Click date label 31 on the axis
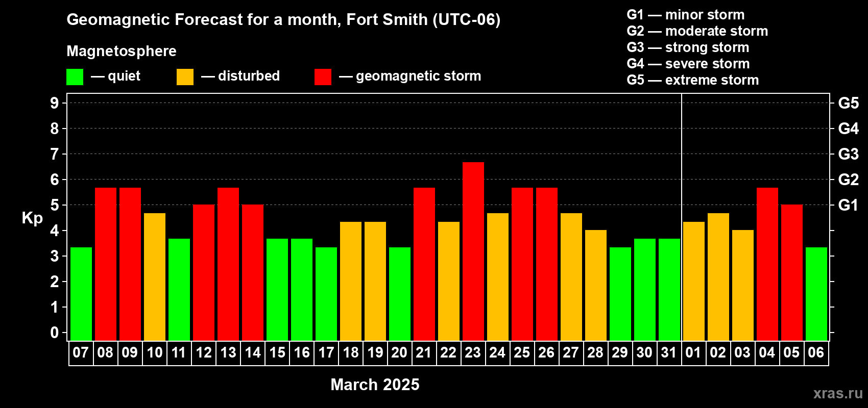Image resolution: width=868 pixels, height=408 pixels. coord(669,352)
